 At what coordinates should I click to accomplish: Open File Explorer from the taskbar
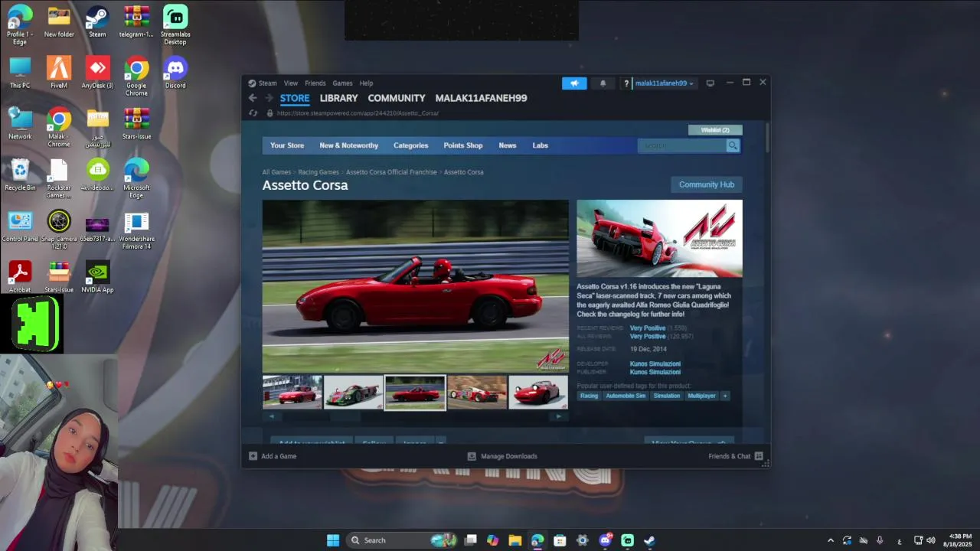[x=515, y=540]
